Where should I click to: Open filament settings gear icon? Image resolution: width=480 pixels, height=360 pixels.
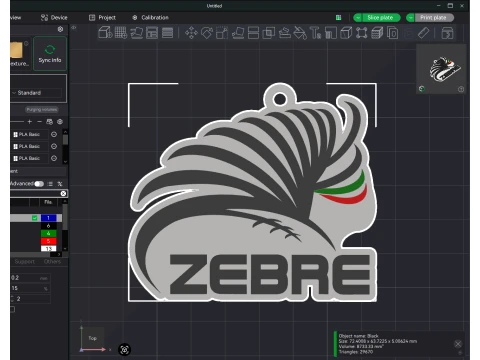point(60,122)
